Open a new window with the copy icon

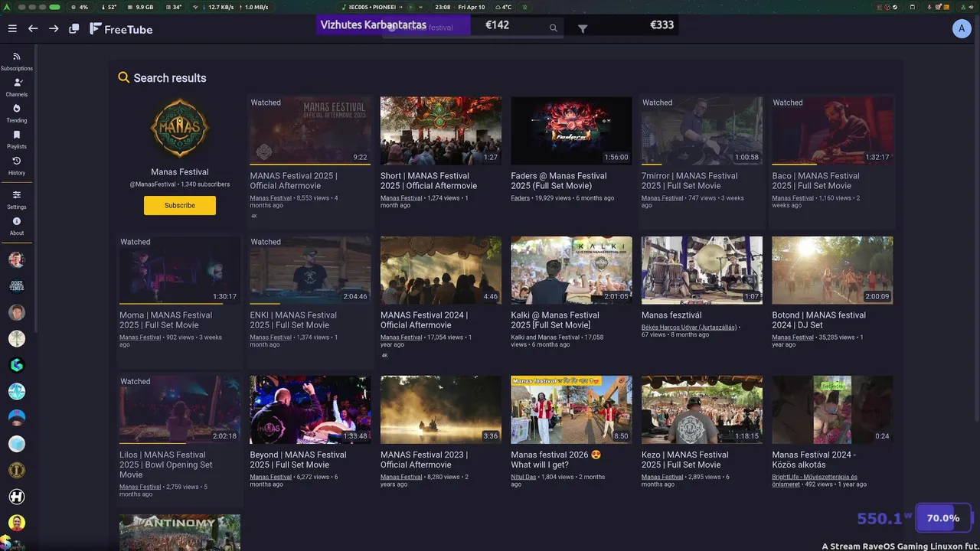click(x=74, y=28)
